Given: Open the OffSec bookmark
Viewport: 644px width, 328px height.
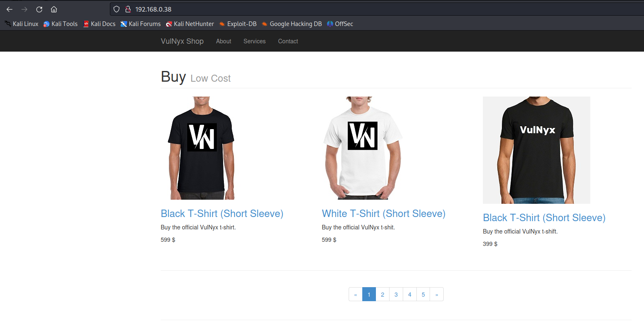Looking at the screenshot, I should click(340, 24).
